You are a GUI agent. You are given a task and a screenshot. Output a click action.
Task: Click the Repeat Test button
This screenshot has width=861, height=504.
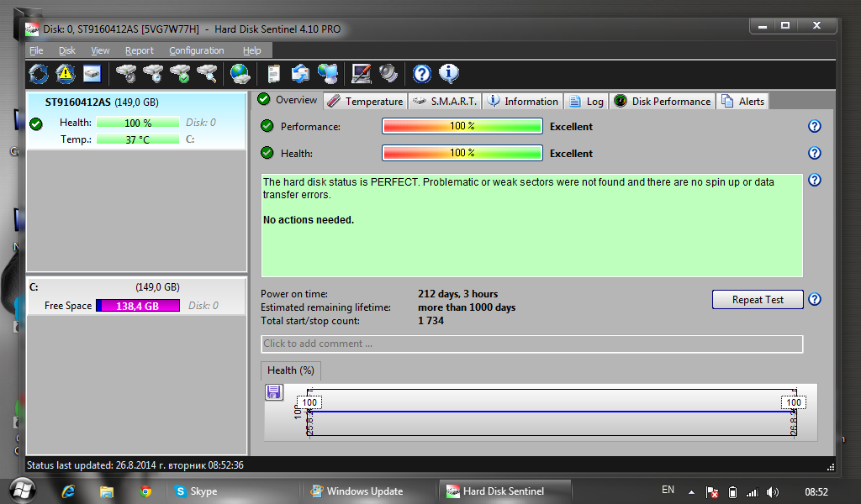click(x=758, y=299)
